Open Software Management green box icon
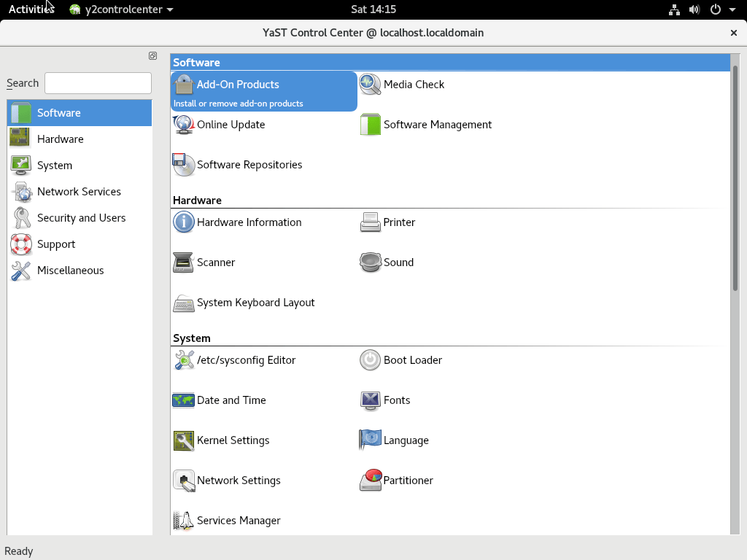The height and width of the screenshot is (560, 747). tap(370, 125)
